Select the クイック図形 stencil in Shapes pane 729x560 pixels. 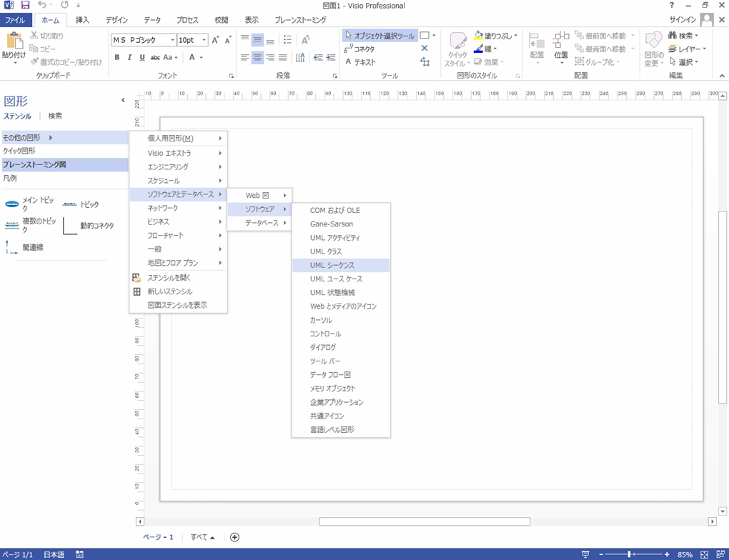19,151
